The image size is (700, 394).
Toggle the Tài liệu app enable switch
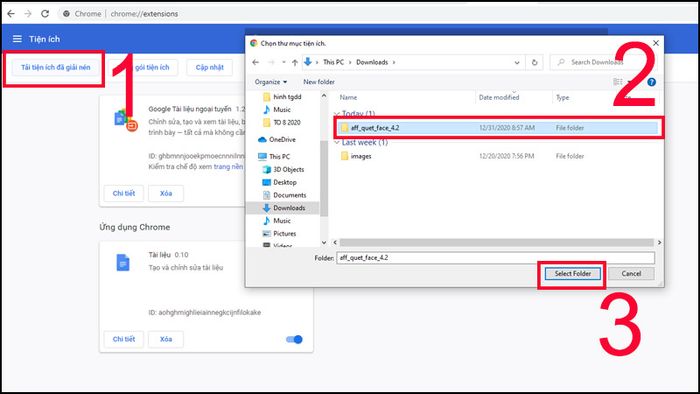click(x=294, y=340)
